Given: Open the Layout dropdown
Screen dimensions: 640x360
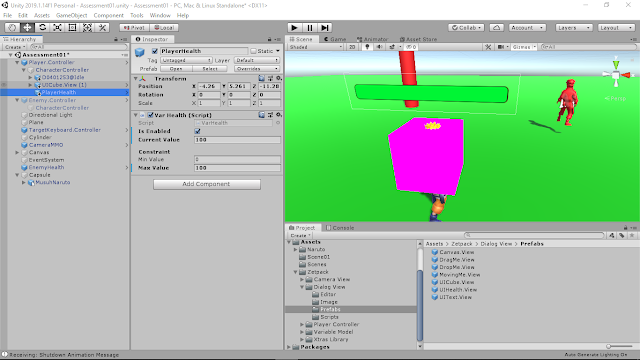Looking at the screenshot, I should coord(616,27).
